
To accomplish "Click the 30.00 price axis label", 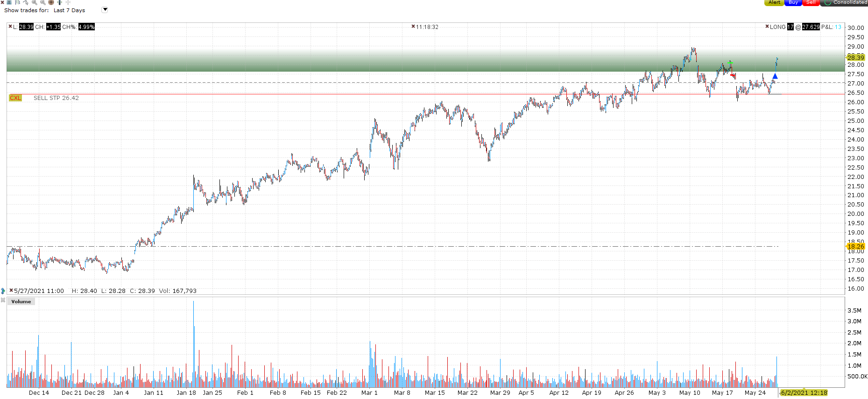I will (856, 28).
